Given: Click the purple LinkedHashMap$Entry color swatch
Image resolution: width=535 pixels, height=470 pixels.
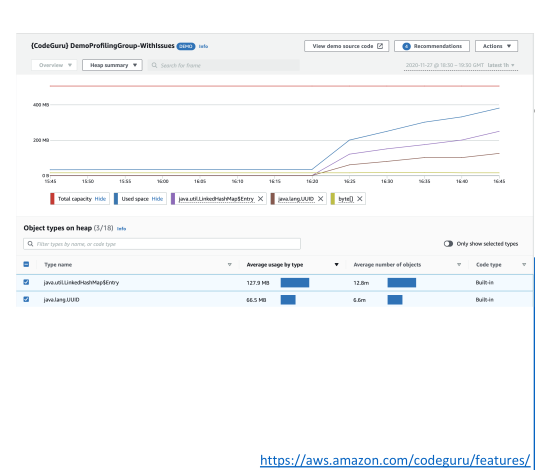Looking at the screenshot, I should [173, 199].
